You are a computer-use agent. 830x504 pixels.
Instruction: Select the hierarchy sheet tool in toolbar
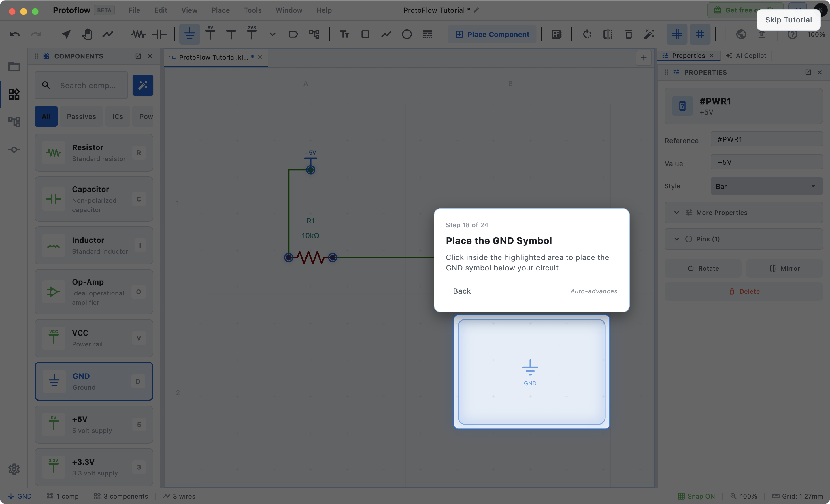[314, 34]
